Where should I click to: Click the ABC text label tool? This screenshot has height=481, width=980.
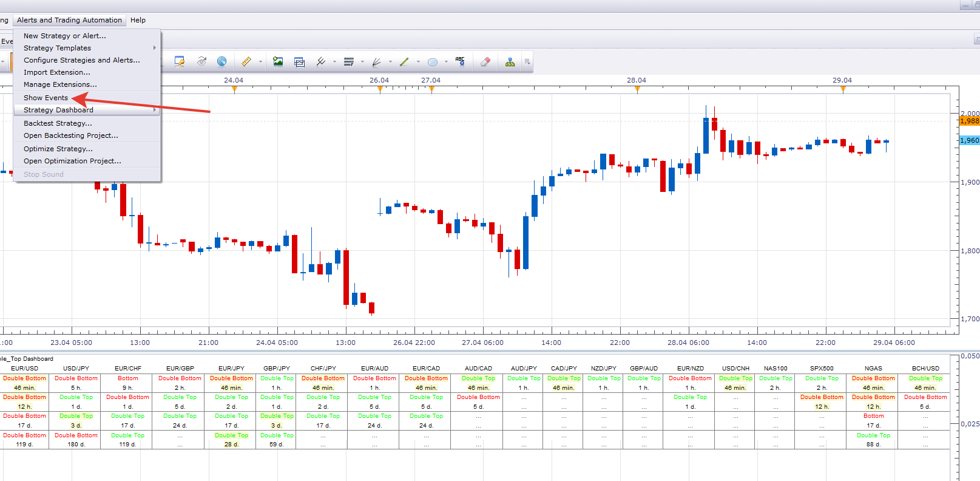click(460, 61)
